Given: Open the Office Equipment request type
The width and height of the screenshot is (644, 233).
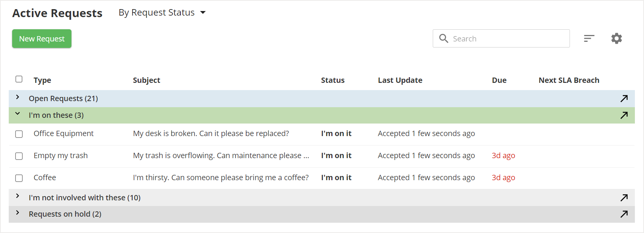Looking at the screenshot, I should pyautogui.click(x=63, y=133).
